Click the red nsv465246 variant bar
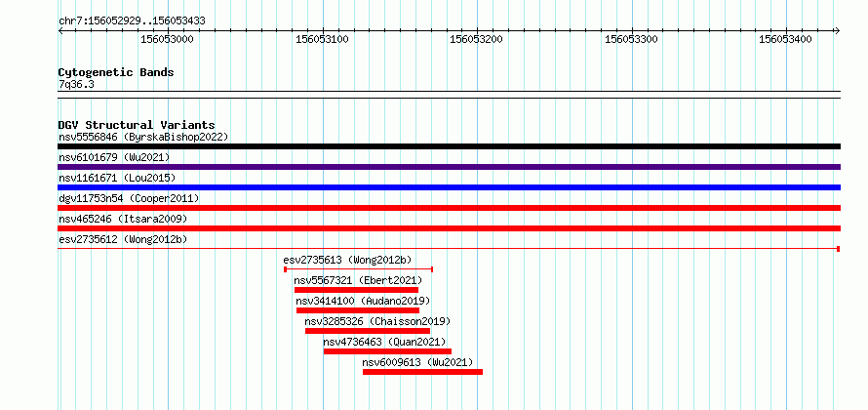The width and height of the screenshot is (868, 410). tap(449, 228)
